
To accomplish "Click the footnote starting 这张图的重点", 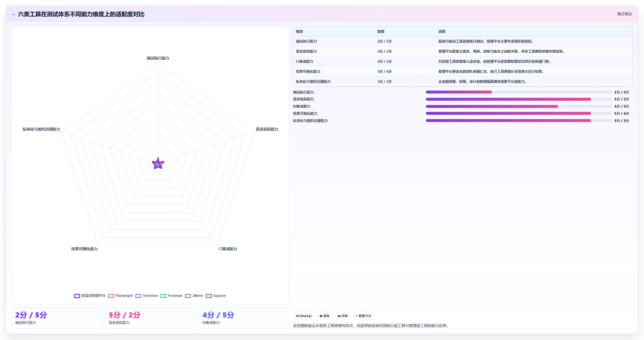I will (x=371, y=326).
